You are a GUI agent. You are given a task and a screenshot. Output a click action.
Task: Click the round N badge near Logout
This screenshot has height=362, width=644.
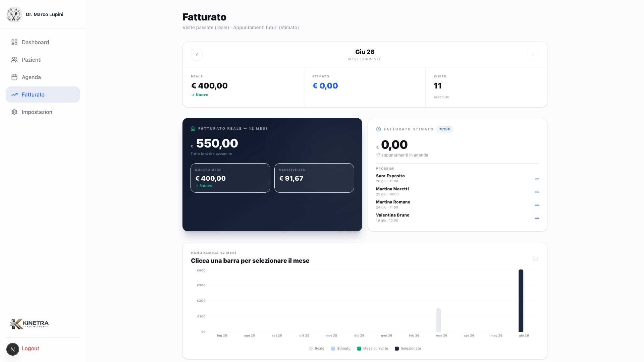pyautogui.click(x=13, y=349)
